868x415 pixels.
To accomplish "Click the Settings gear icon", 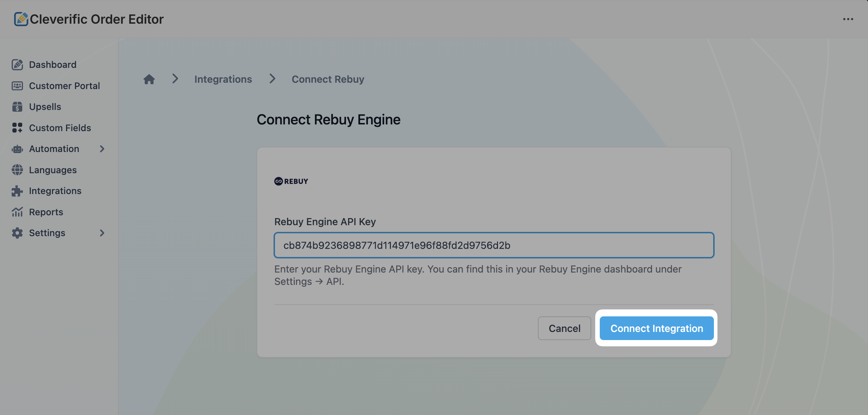I will [x=17, y=233].
